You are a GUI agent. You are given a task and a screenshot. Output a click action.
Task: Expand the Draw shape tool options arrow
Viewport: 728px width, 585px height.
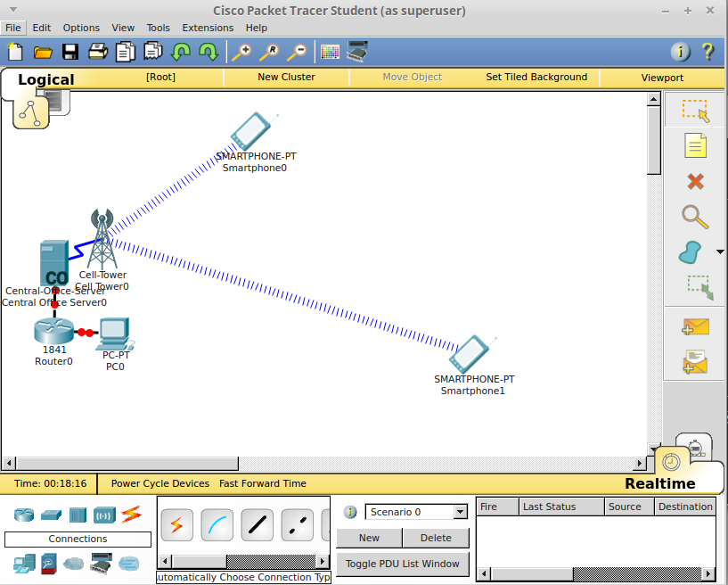click(x=720, y=252)
